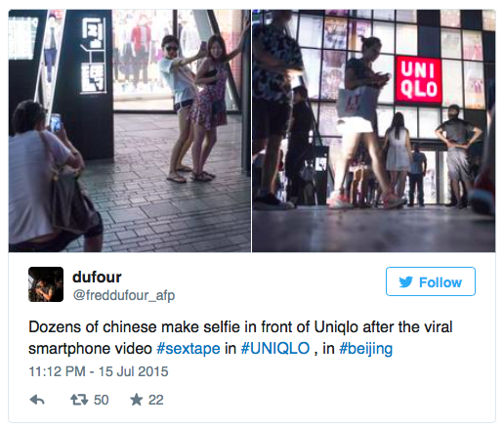Open right photo showing Uniqlo storefront
504x429 pixels.
coord(374,131)
